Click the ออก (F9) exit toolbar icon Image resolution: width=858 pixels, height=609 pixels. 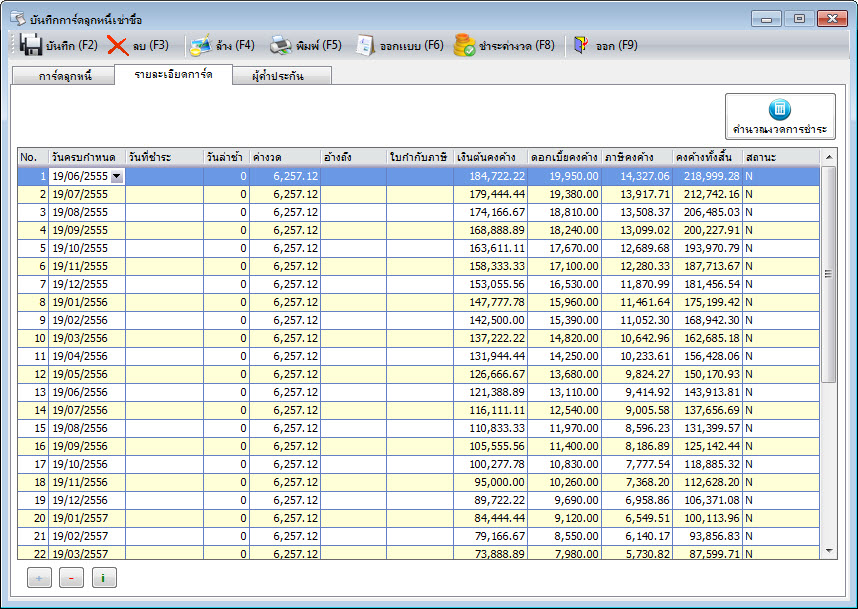pos(581,45)
